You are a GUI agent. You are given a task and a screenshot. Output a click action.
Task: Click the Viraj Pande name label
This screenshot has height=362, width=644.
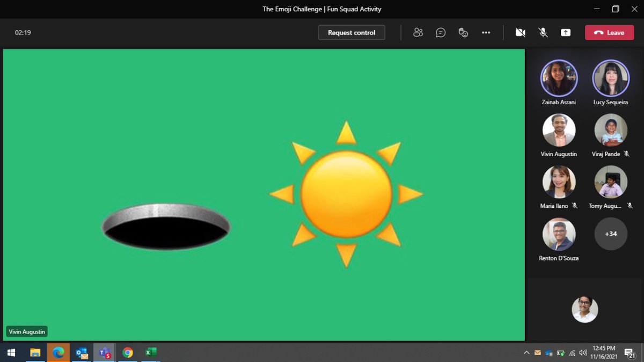(605, 154)
